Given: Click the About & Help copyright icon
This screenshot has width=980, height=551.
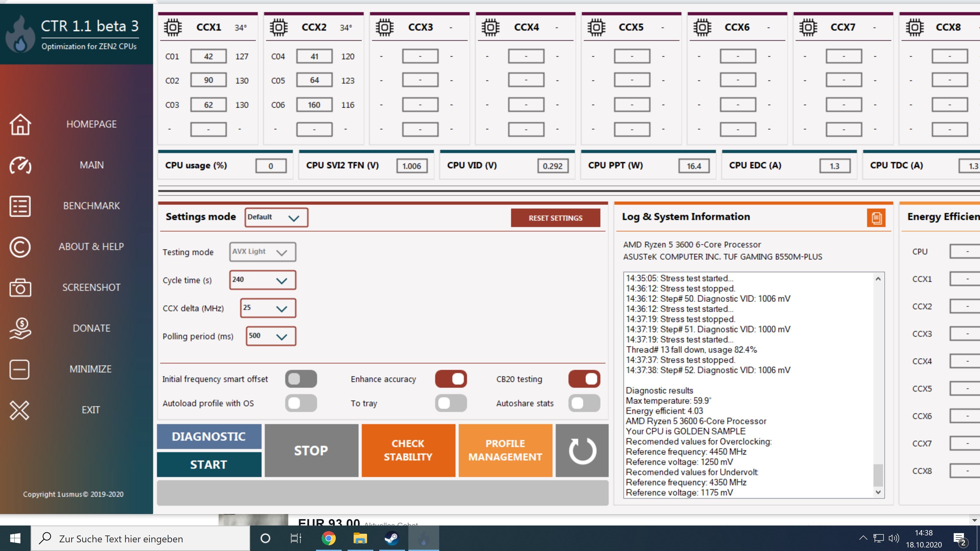Looking at the screenshot, I should 20,247.
